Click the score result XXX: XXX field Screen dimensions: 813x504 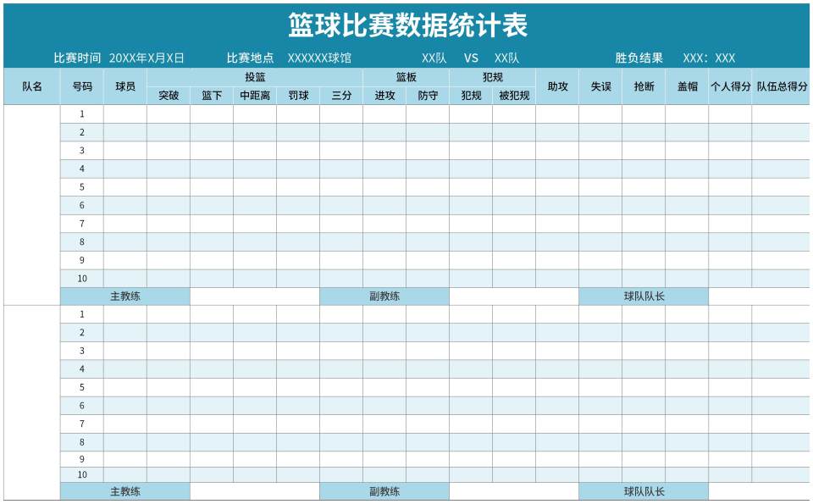tap(709, 58)
